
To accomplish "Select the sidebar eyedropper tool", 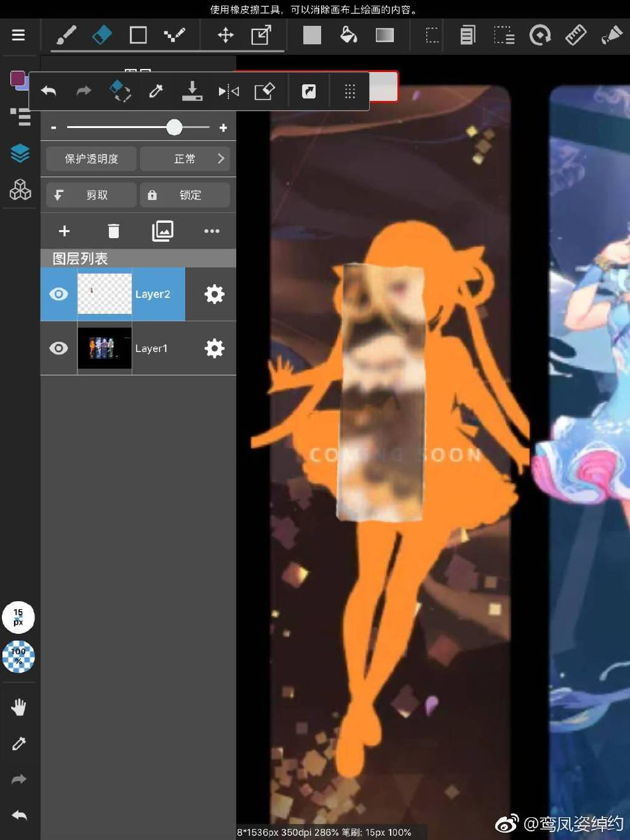I will [19, 743].
